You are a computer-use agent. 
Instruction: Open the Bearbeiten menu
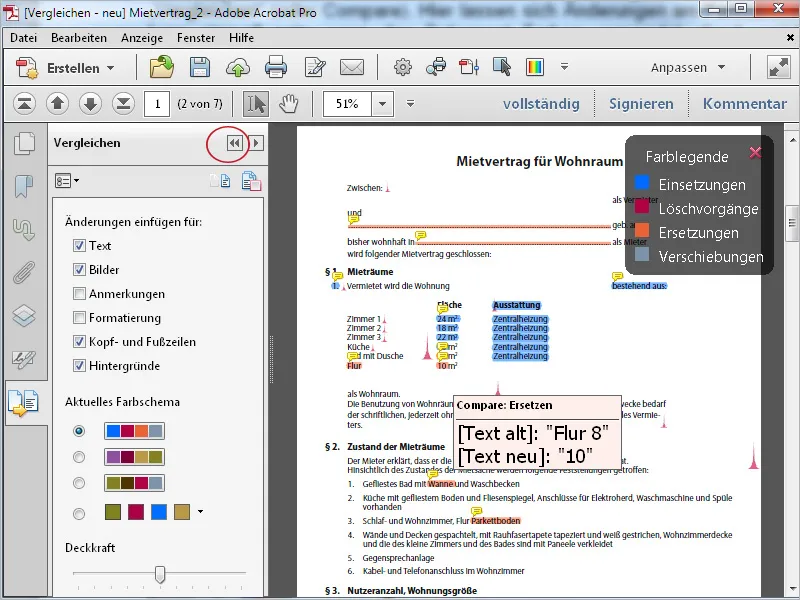[x=79, y=38]
